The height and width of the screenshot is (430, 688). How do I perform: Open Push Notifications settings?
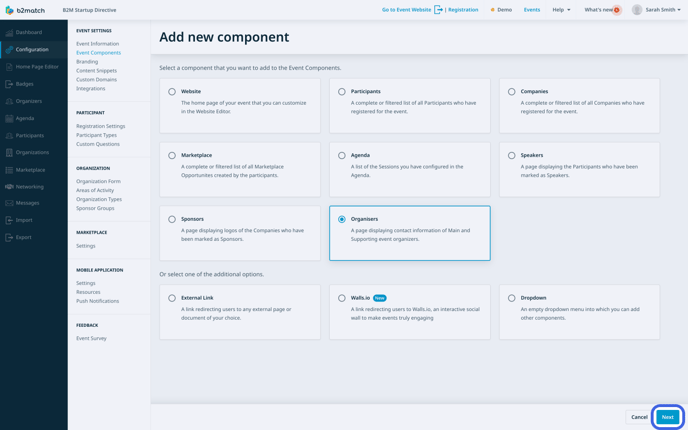coord(97,301)
